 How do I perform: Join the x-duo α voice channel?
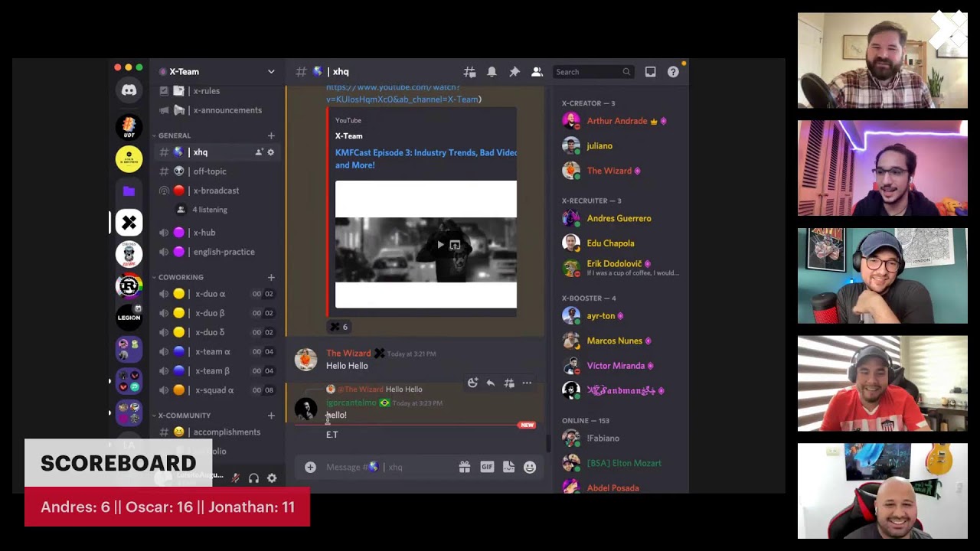[217, 294]
